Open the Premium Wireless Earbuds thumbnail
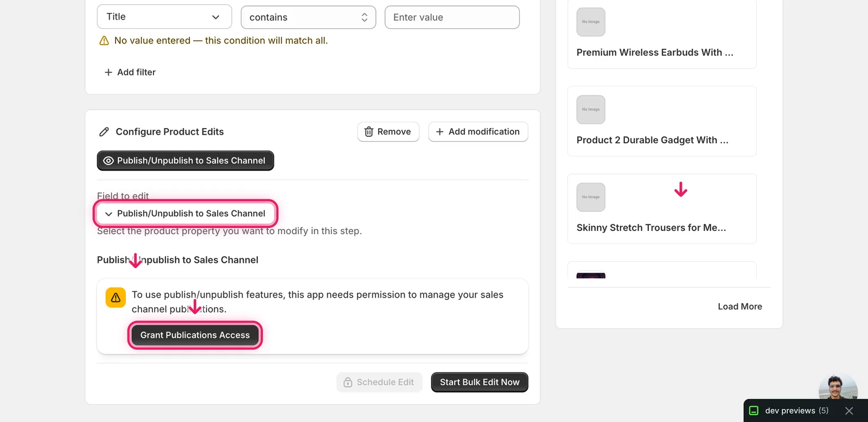 click(591, 22)
